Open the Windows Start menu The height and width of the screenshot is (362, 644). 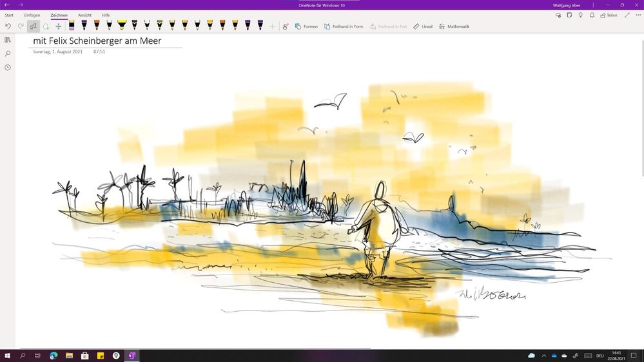coord(7,356)
